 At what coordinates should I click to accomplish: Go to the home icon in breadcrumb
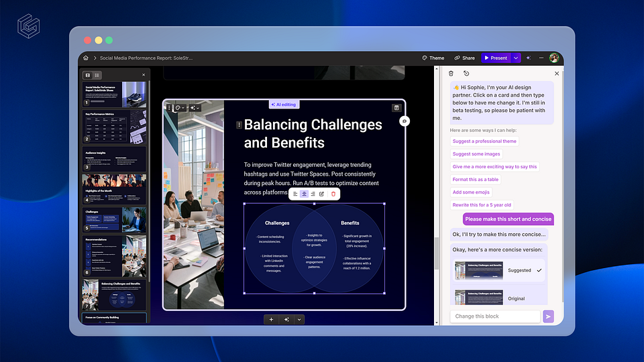click(x=86, y=58)
